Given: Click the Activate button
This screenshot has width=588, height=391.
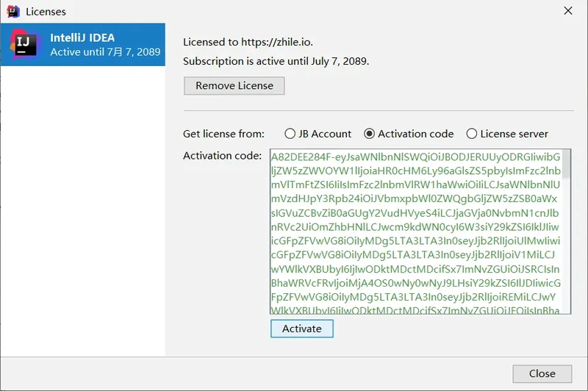Looking at the screenshot, I should pos(301,329).
